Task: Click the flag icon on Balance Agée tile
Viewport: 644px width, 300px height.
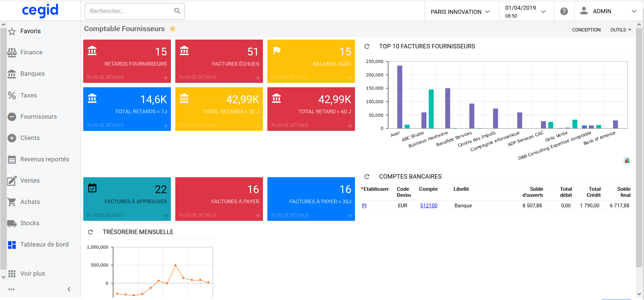Action: pyautogui.click(x=277, y=51)
